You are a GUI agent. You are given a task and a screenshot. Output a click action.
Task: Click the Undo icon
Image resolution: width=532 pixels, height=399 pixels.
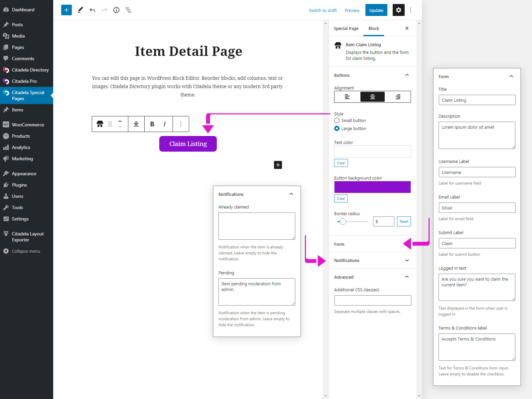[x=92, y=10]
